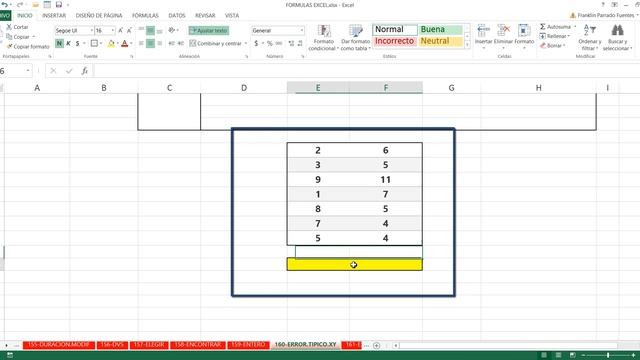Open the DISEÑO DE PÁGINA ribbon tab
The width and height of the screenshot is (640, 360).
pyautogui.click(x=99, y=16)
